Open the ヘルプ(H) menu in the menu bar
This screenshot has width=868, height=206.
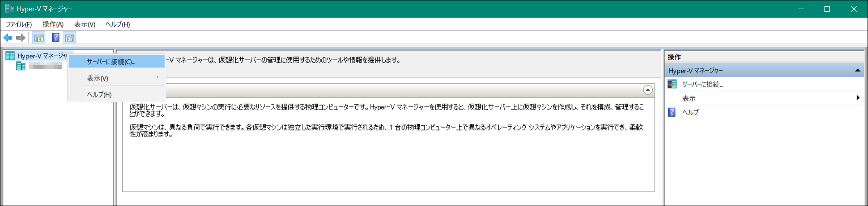118,24
